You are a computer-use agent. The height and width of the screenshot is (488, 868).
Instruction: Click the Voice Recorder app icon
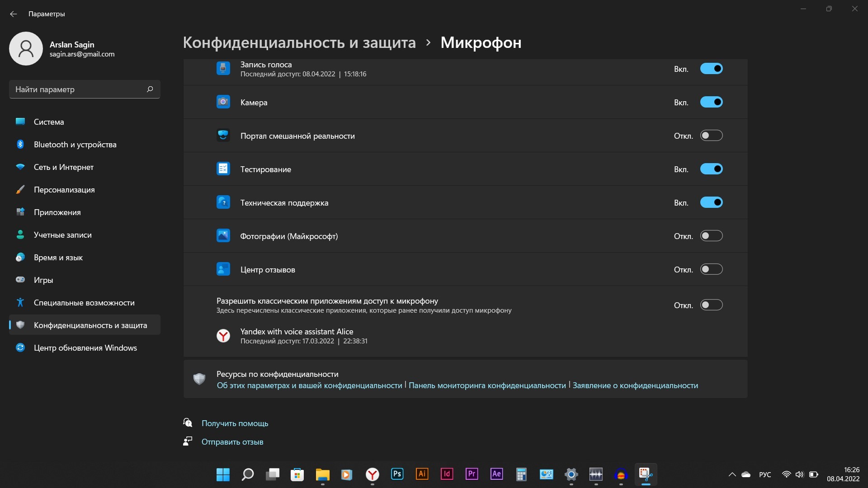click(x=223, y=69)
